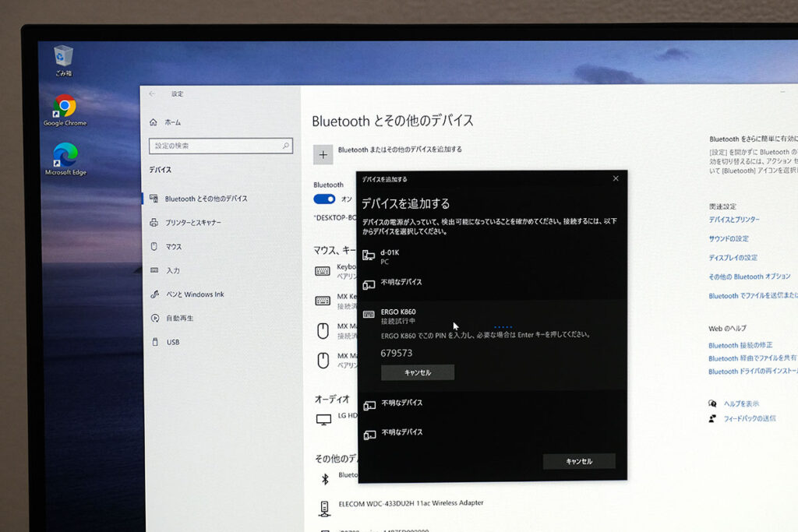Click the search magnifier icon in 設定の検索

pyautogui.click(x=286, y=146)
